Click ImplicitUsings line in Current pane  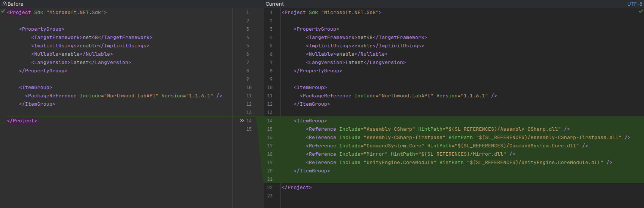pos(365,46)
